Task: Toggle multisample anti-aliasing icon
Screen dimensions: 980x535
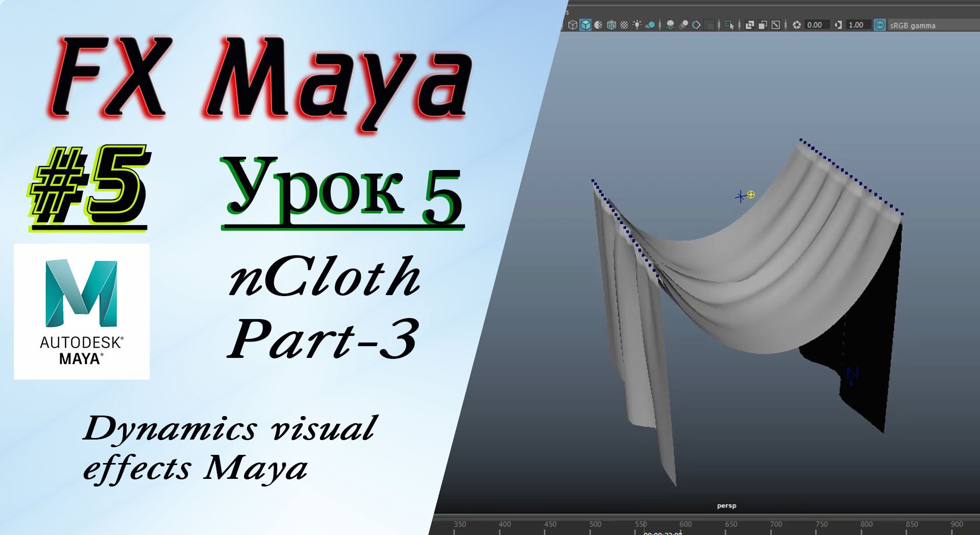Action: point(696,25)
